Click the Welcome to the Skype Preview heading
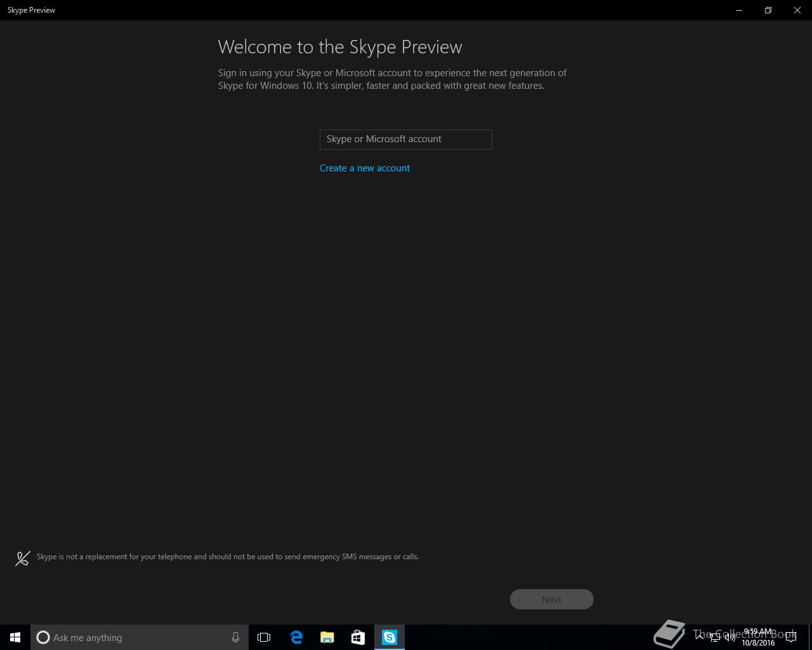Screen dimensions: 812x650 point(340,47)
